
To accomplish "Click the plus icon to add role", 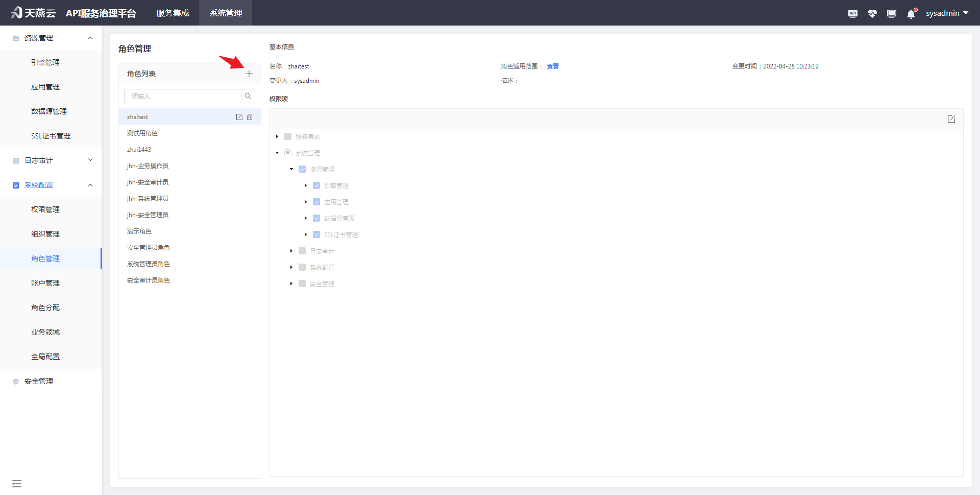I will tap(249, 74).
